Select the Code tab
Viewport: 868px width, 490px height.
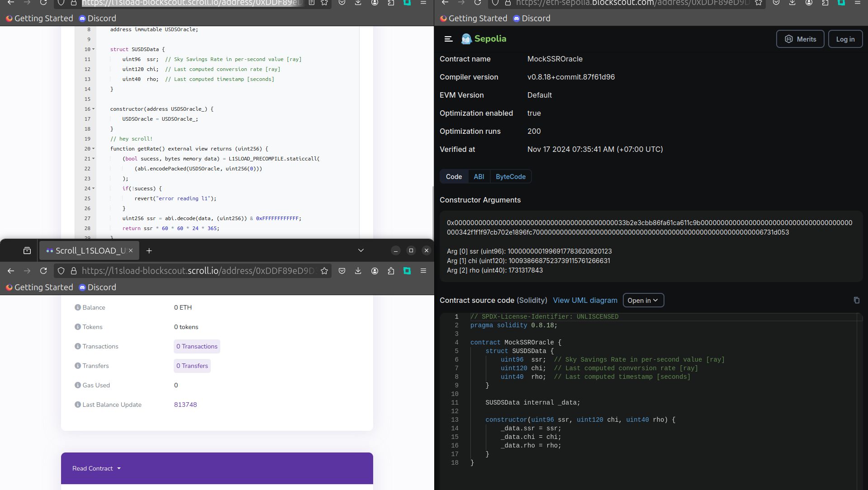[x=454, y=177]
